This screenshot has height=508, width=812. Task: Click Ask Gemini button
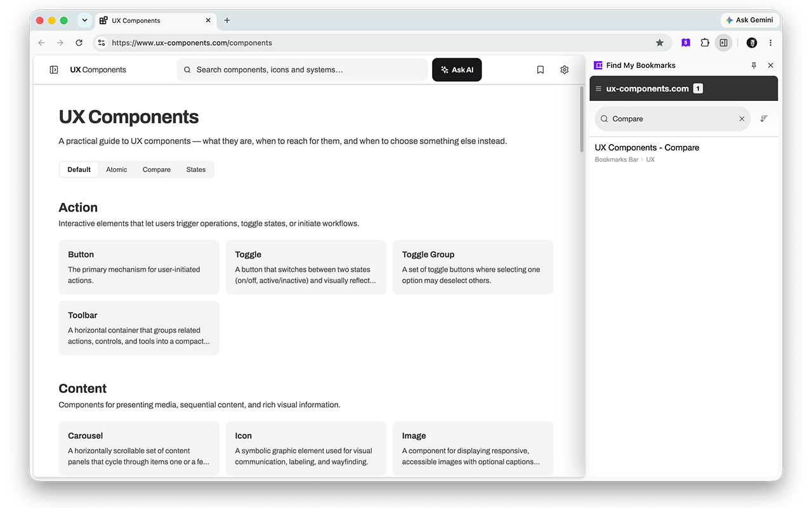click(750, 20)
